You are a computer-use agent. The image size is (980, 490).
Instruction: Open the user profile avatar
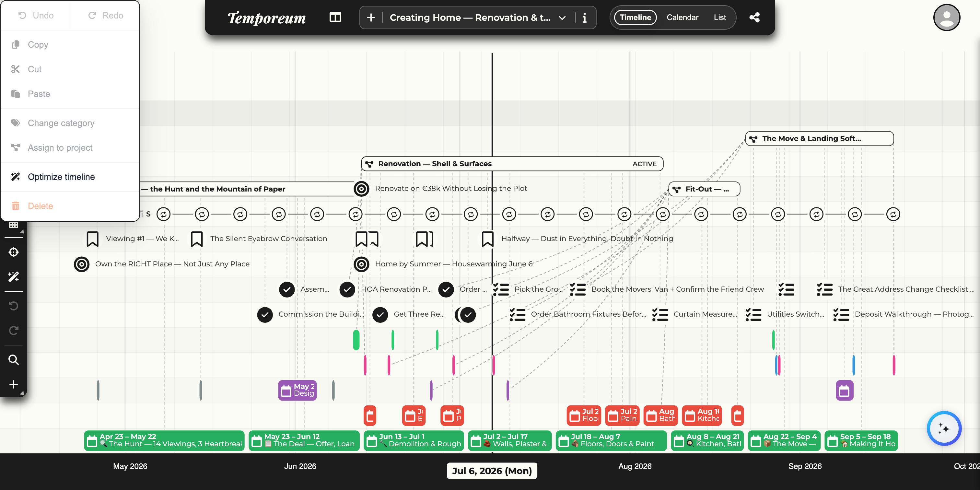[x=946, y=17]
